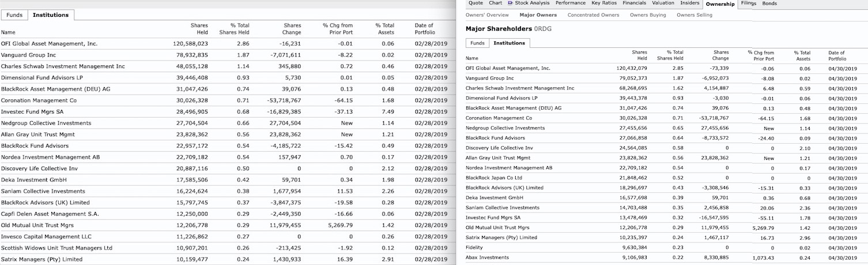This screenshot has height=265, width=868.
Task: Open BlackRock Japan Co Ltd row
Action: (x=494, y=177)
